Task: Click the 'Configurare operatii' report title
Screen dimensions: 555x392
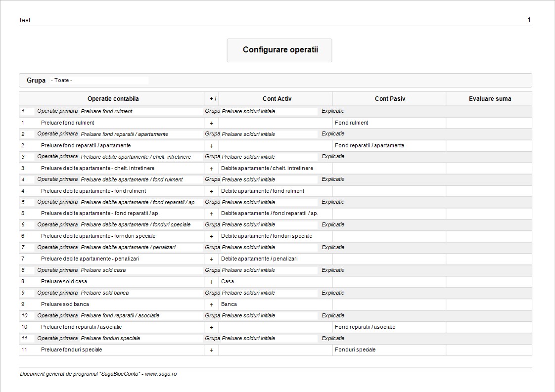Action: tap(280, 50)
